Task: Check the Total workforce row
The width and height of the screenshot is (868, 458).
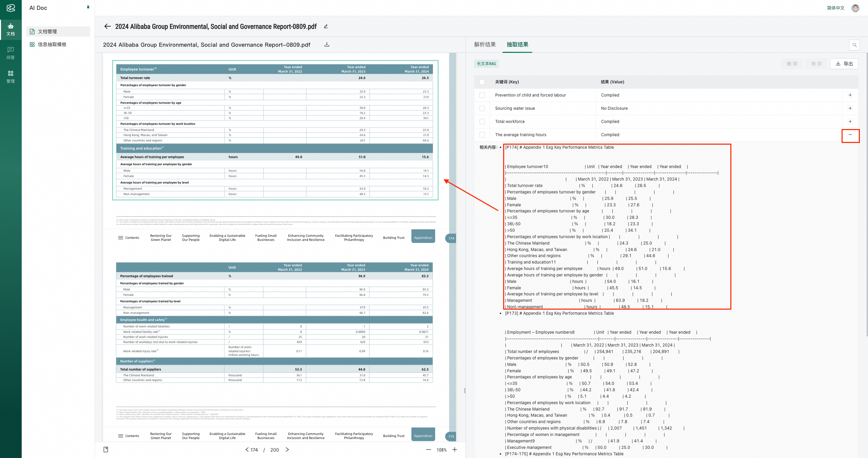Action: [x=482, y=122]
